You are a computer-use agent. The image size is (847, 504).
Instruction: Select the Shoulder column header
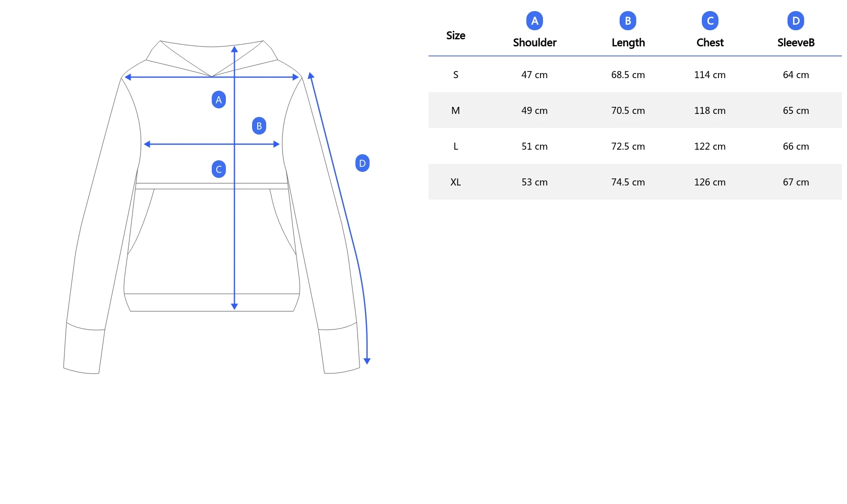click(x=534, y=43)
